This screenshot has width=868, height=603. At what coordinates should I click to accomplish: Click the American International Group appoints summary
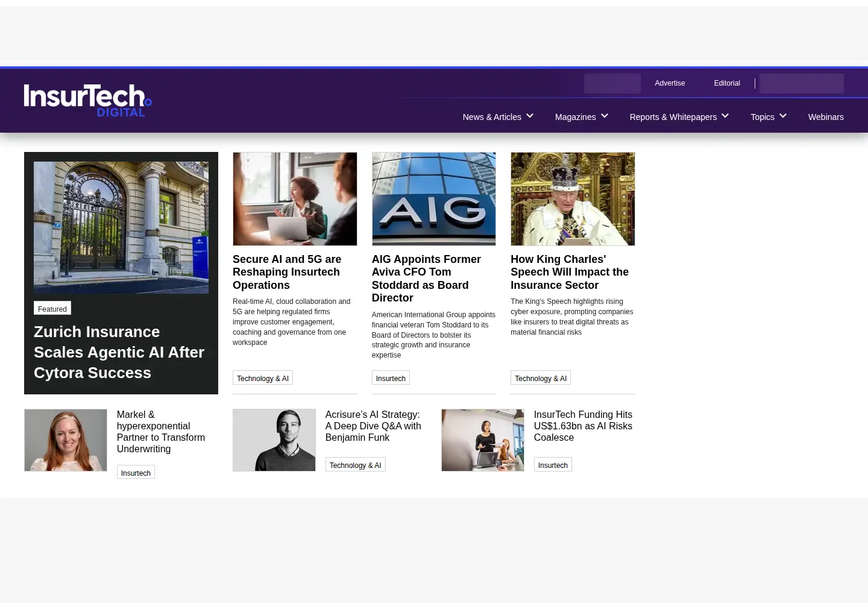pyautogui.click(x=433, y=335)
